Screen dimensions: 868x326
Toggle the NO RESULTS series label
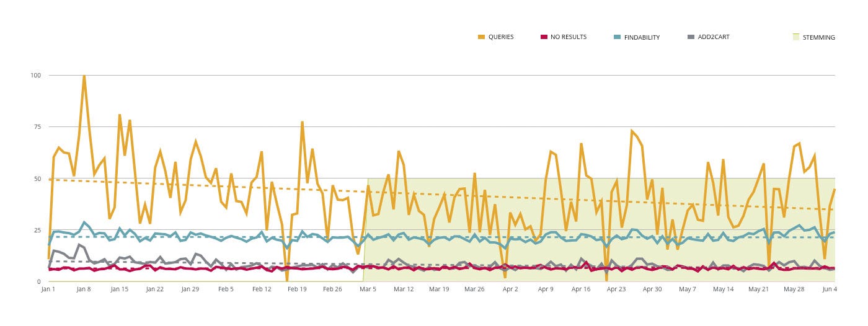pyautogui.click(x=569, y=37)
